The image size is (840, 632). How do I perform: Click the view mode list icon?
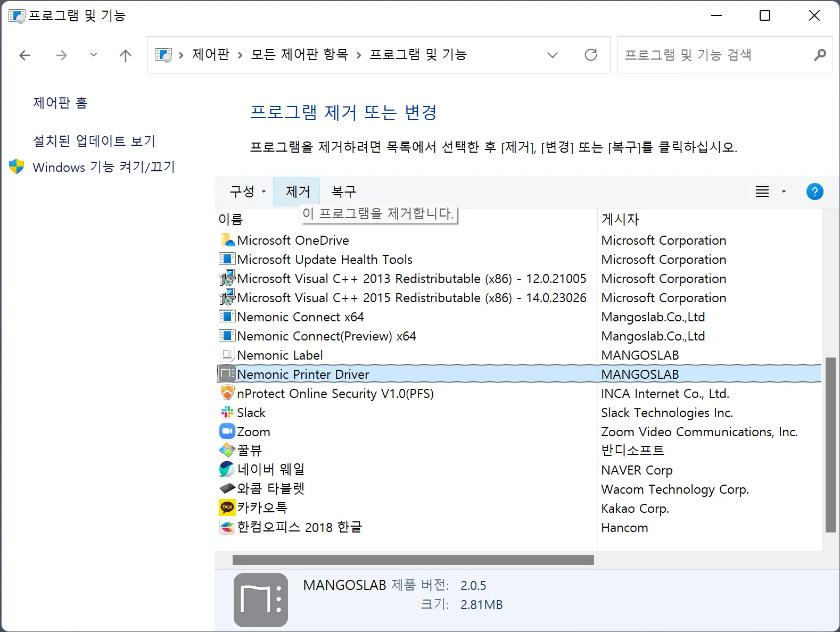(762, 192)
